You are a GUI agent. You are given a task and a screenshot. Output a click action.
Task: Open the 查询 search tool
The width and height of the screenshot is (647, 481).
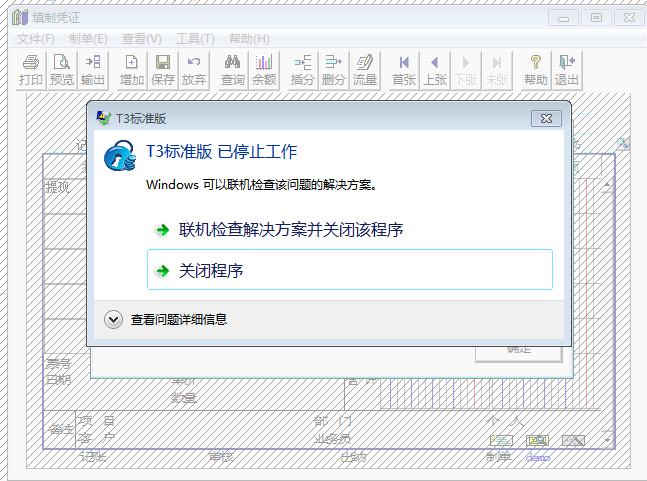tap(233, 71)
